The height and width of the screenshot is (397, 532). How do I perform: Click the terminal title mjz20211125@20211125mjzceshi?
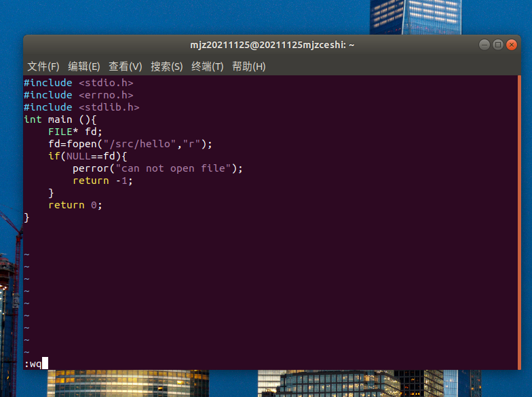[272, 45]
